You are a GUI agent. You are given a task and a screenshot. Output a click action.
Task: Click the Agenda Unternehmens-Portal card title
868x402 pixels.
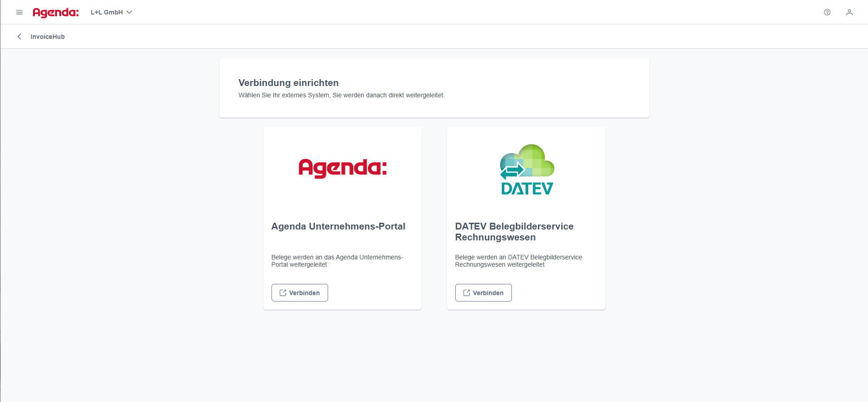338,226
